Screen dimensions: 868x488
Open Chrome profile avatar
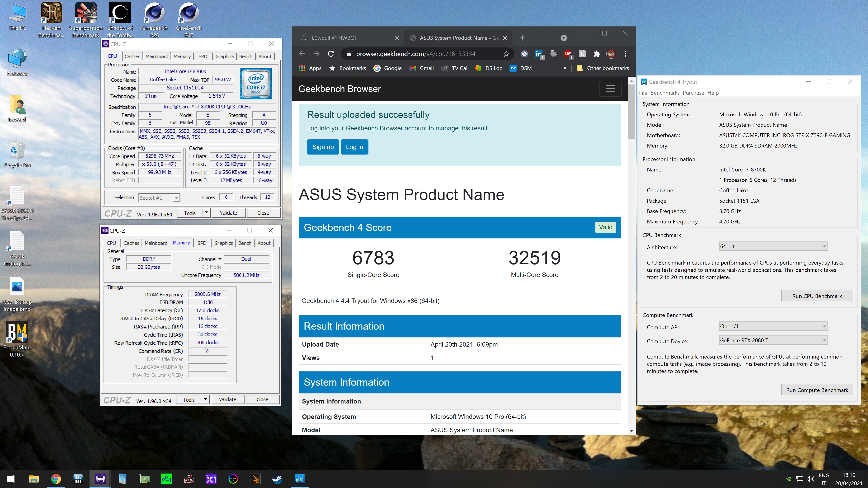click(x=611, y=54)
